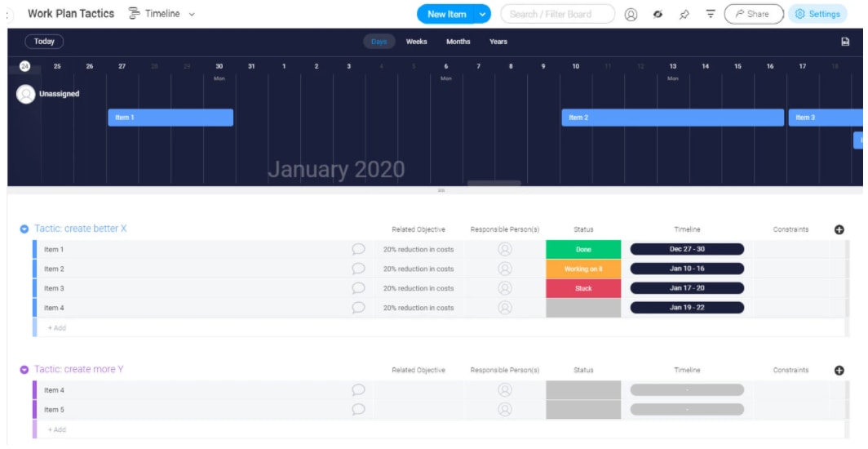Click the New Item button

tap(446, 15)
